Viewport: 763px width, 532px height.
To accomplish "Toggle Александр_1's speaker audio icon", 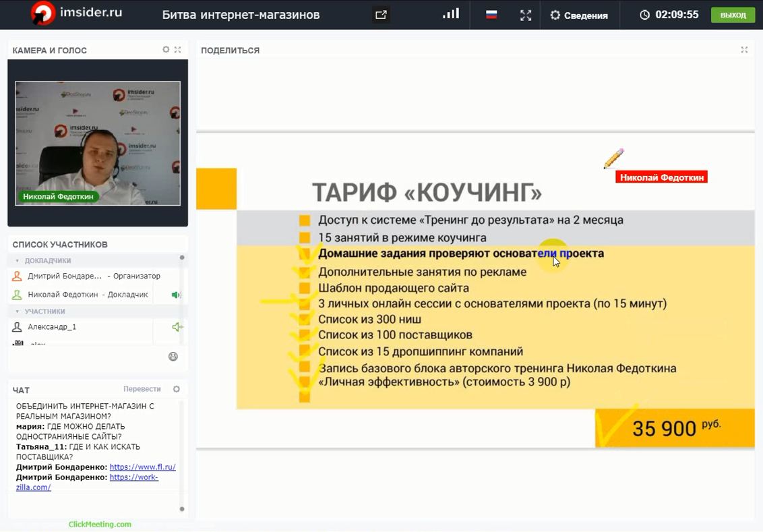I will click(x=177, y=327).
